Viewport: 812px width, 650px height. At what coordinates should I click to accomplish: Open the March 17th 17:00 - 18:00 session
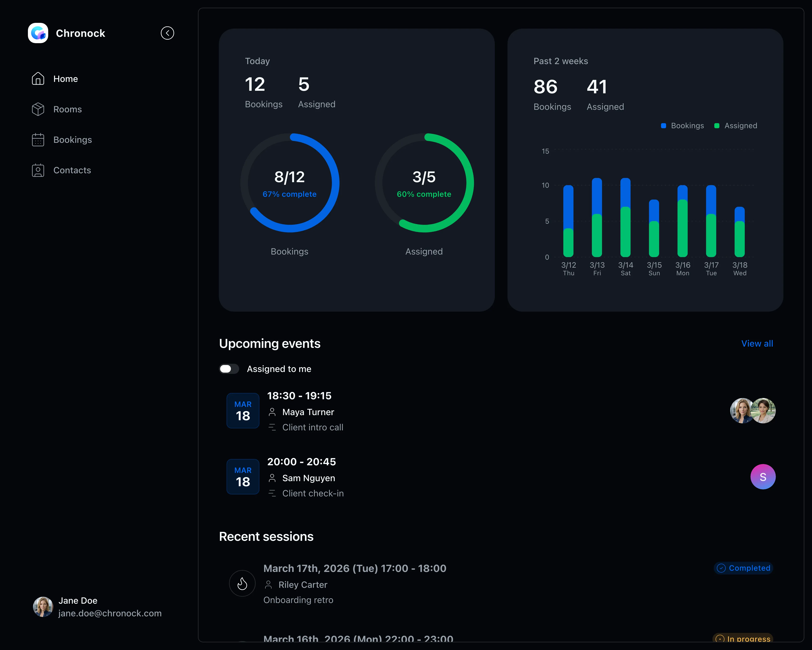pyautogui.click(x=355, y=568)
